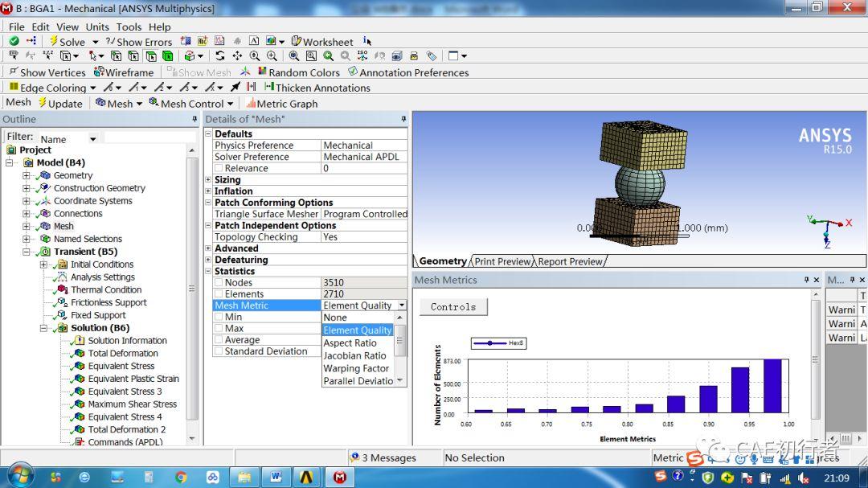The width and height of the screenshot is (868, 488).
Task: Check the Nodes parameter checkbox
Action: [219, 282]
